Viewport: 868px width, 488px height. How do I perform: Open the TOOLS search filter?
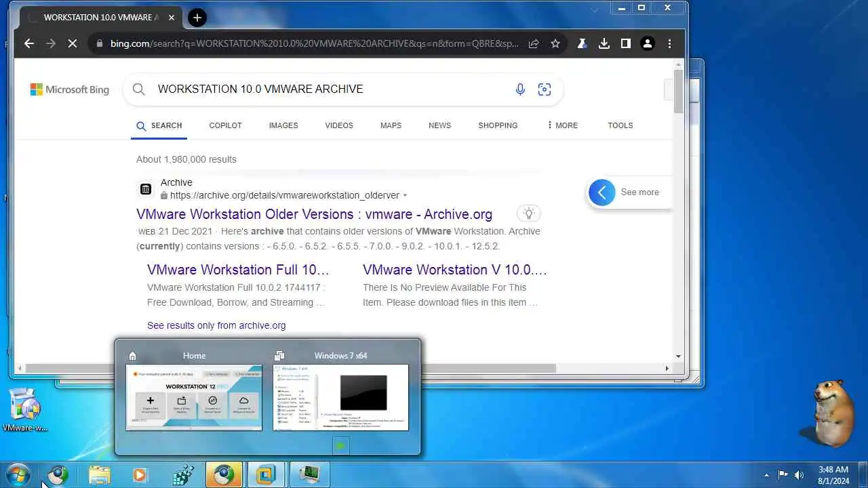coord(620,125)
